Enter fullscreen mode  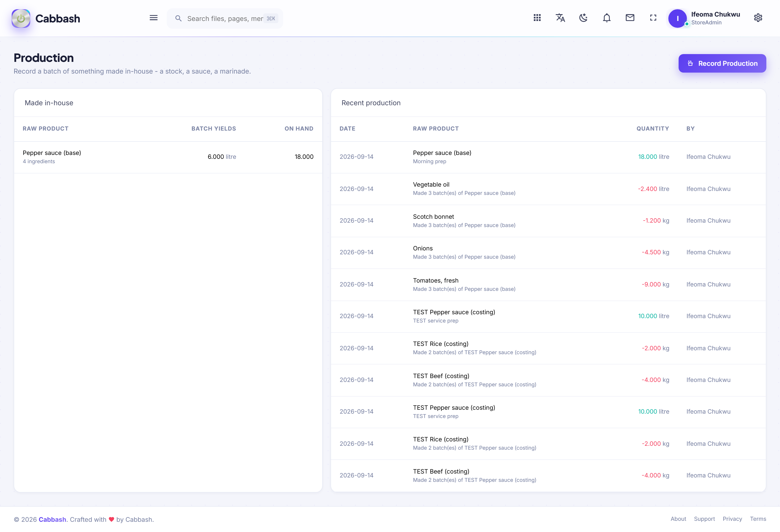click(x=653, y=18)
